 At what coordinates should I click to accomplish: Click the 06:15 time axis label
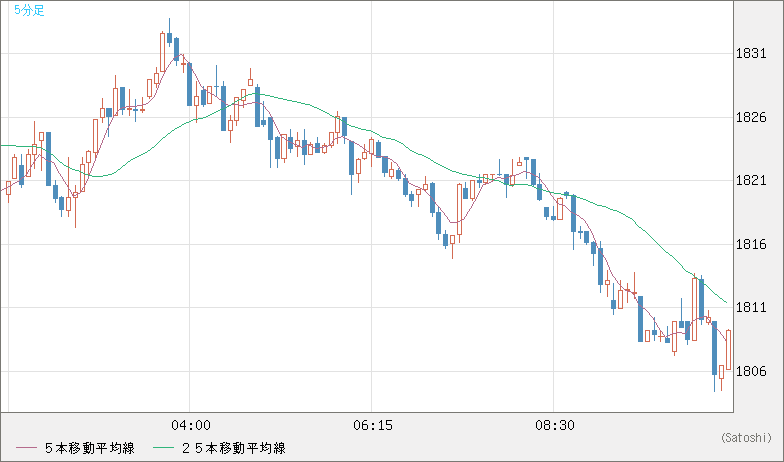(x=372, y=426)
